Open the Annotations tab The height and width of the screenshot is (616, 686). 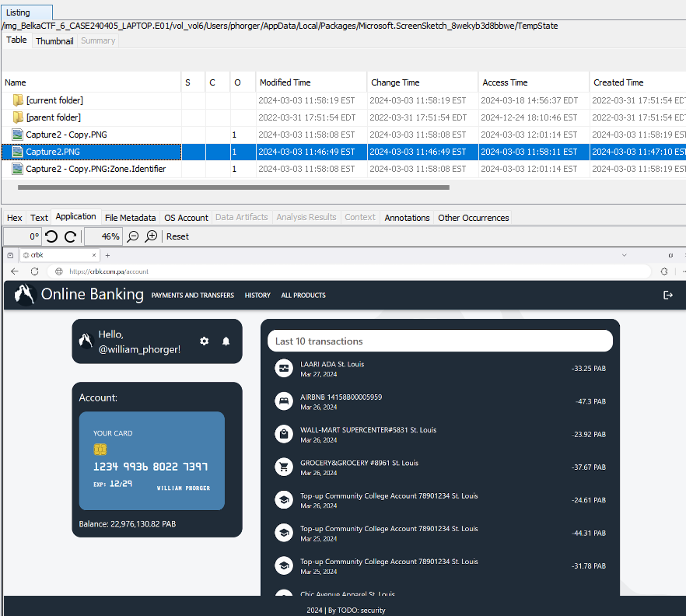click(x=407, y=218)
